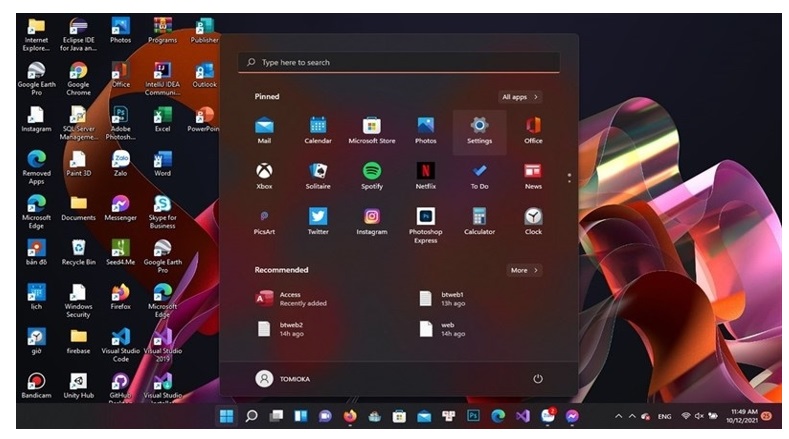Click the All apps button

pyautogui.click(x=520, y=97)
